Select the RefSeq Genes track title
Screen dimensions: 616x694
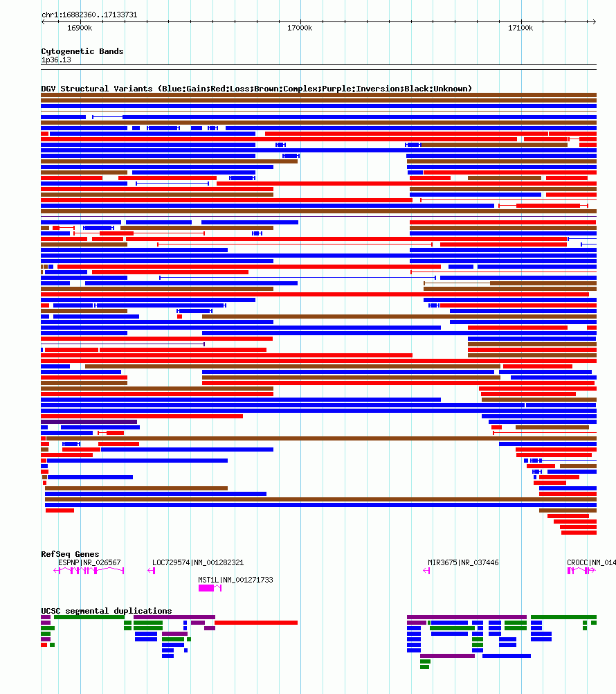70,554
